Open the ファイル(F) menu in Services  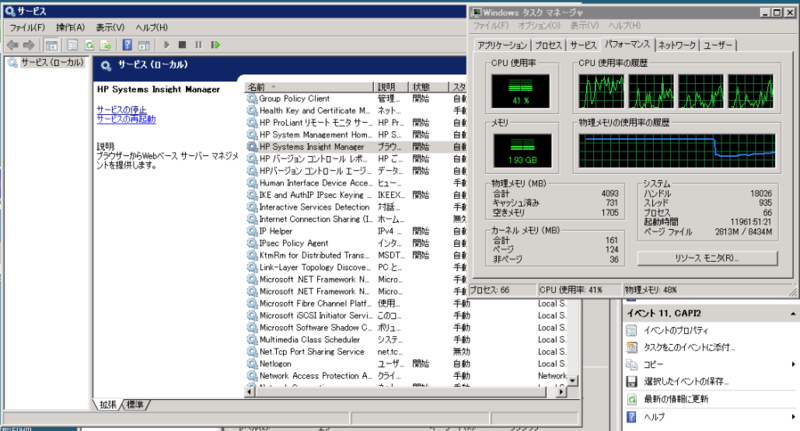tap(27, 28)
